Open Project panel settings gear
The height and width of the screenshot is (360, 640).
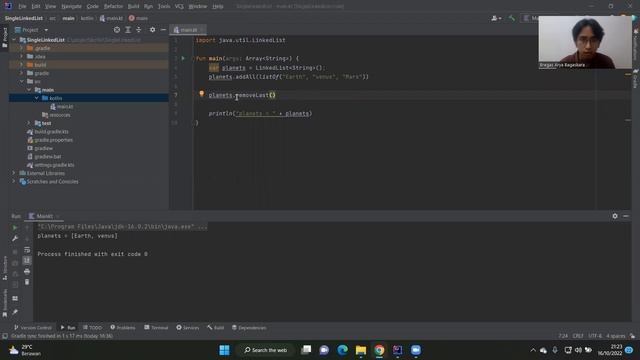(x=152, y=30)
